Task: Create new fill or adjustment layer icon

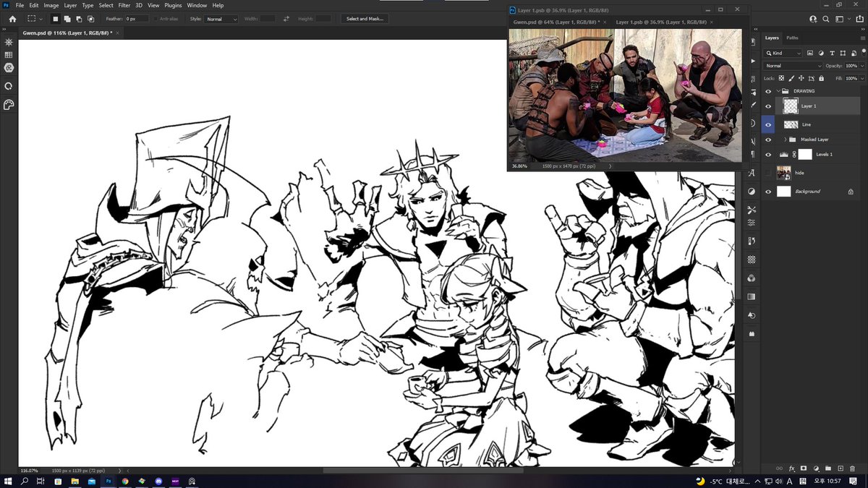Action: point(816,468)
